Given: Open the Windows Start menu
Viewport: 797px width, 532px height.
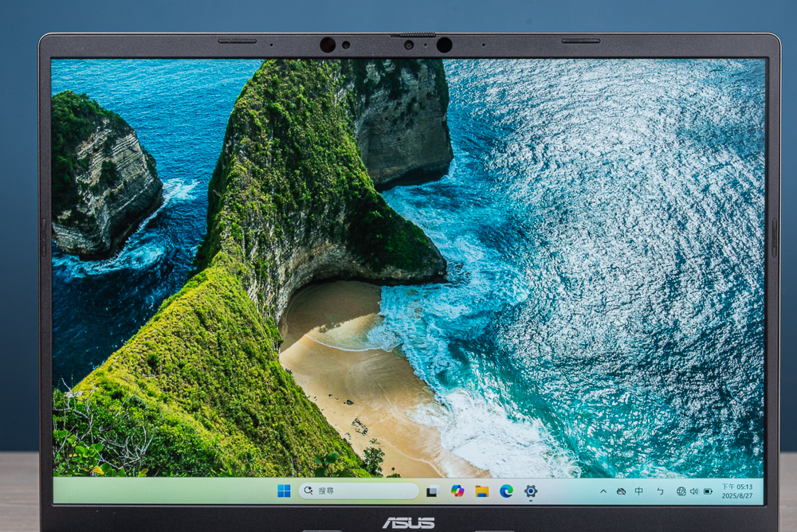Looking at the screenshot, I should [x=284, y=491].
